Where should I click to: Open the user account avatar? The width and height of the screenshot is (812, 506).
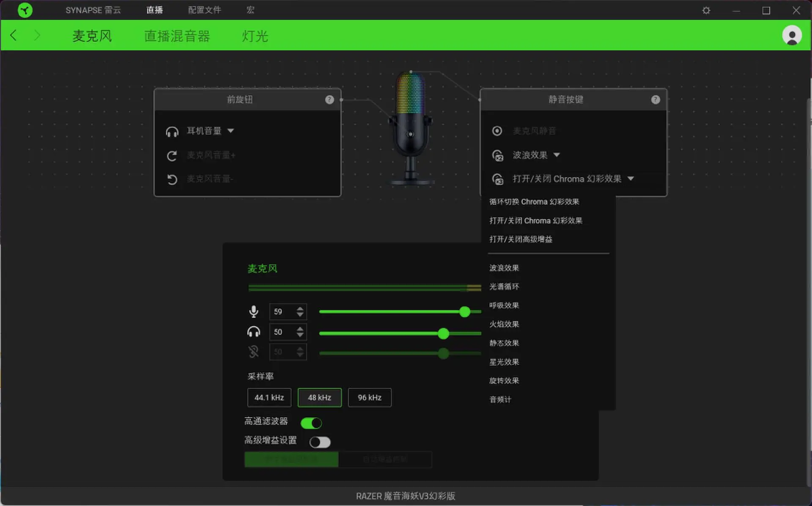792,35
